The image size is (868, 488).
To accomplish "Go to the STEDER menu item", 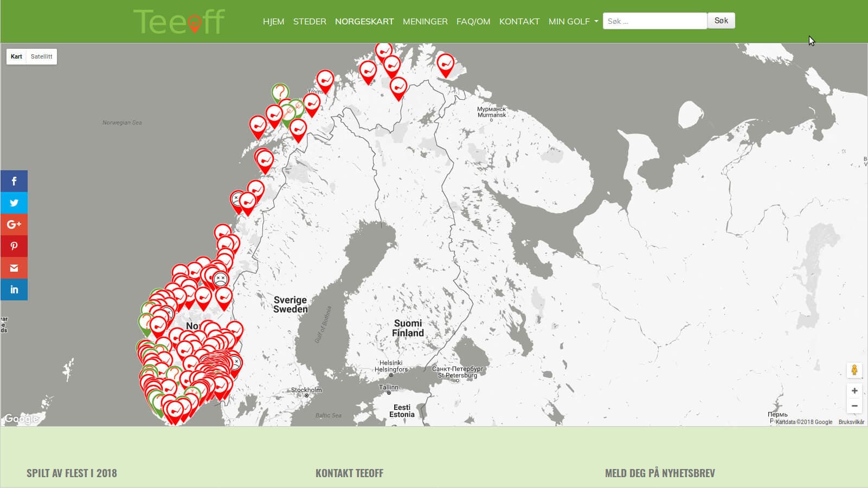I will coord(310,21).
